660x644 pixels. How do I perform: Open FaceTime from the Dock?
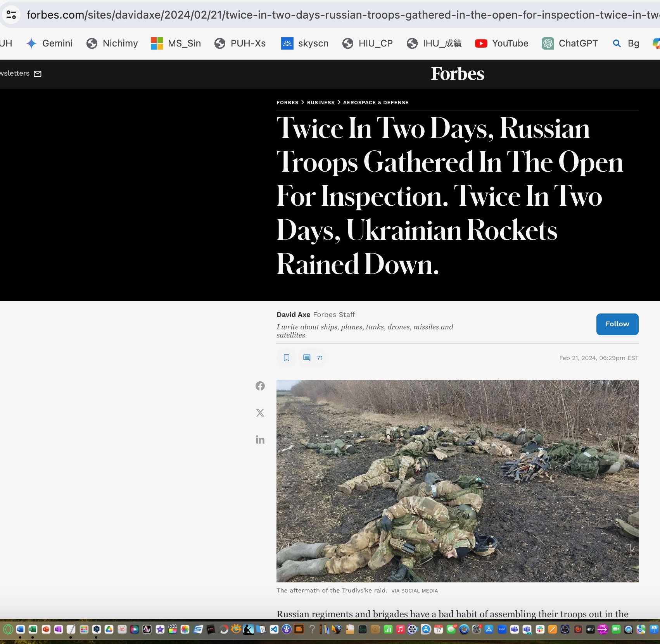click(616, 629)
